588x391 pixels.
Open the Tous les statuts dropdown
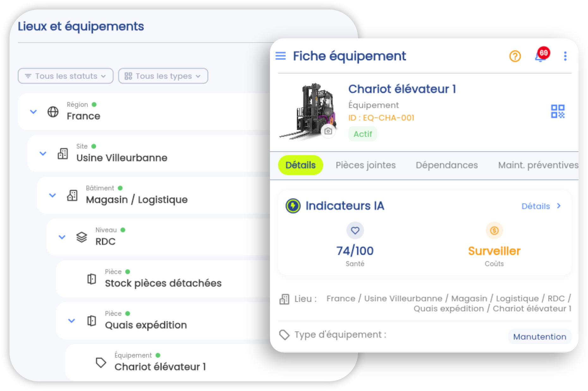[x=65, y=76]
